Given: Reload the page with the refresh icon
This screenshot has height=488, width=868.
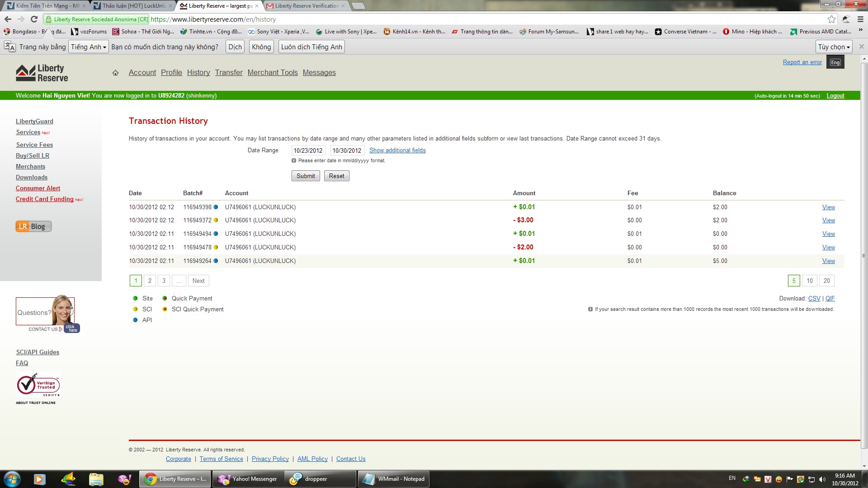Looking at the screenshot, I should pos(34,19).
